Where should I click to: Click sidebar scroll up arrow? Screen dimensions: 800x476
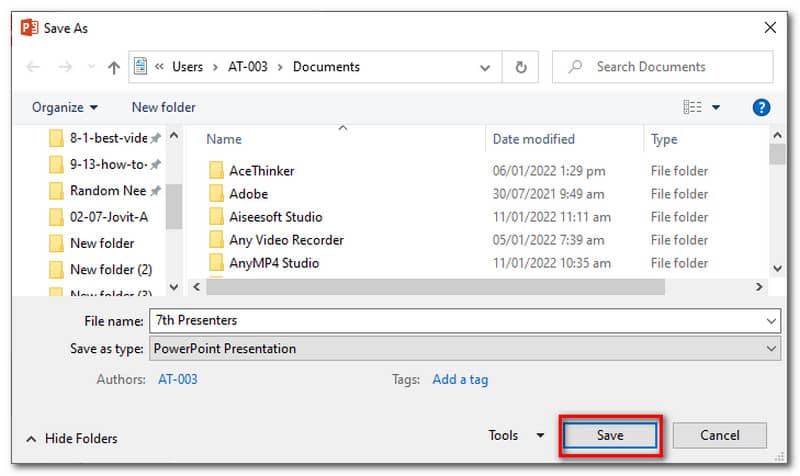174,135
